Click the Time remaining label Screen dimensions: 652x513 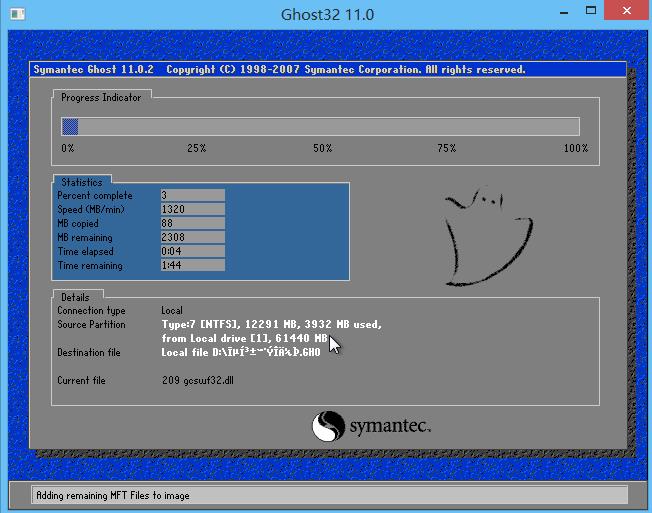tap(90, 266)
